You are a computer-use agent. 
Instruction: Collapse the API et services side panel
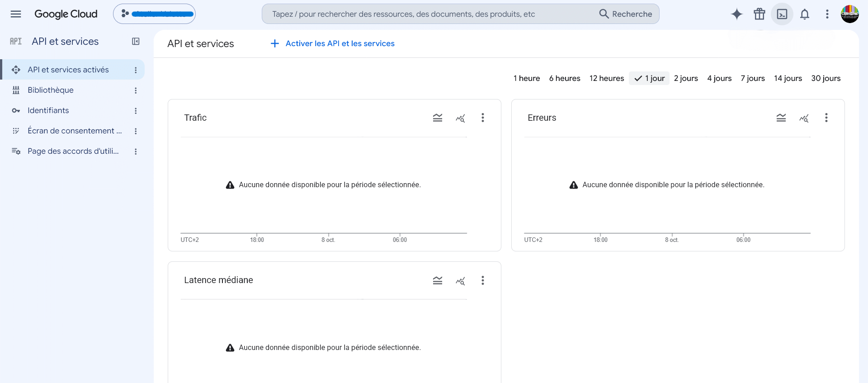136,42
